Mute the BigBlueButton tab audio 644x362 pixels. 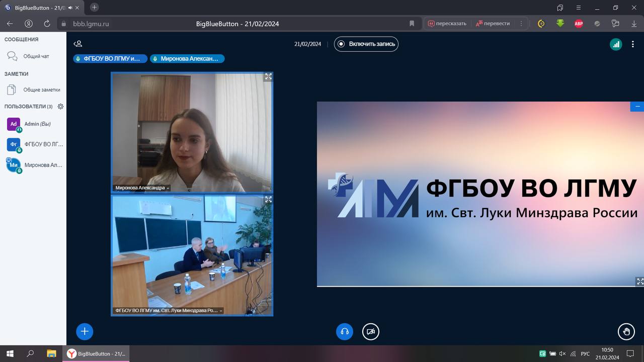pos(70,8)
